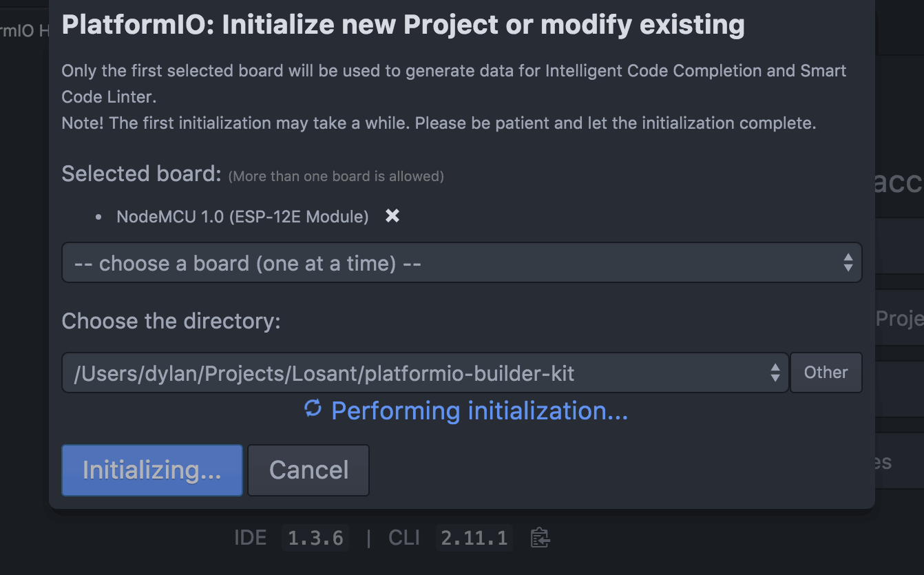924x575 pixels.
Task: Click the "Performing initialization..." status link
Action: [479, 410]
